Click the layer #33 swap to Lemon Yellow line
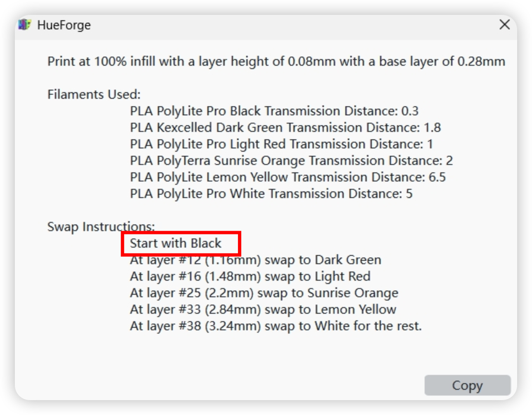 (x=263, y=310)
